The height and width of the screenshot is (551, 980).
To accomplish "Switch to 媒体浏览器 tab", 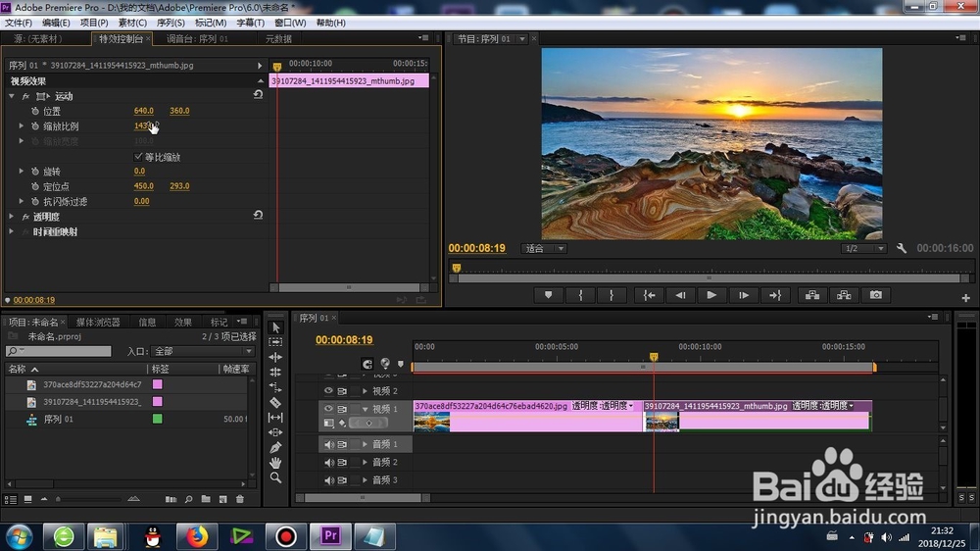I will coord(98,323).
